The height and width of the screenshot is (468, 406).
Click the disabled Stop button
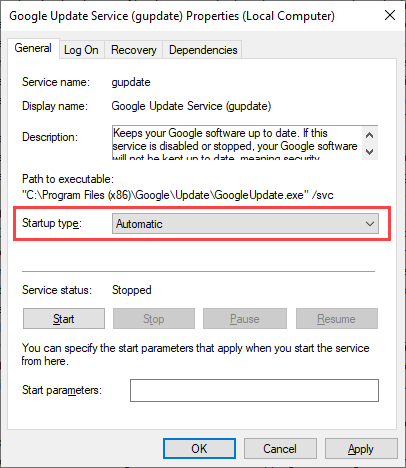154,319
